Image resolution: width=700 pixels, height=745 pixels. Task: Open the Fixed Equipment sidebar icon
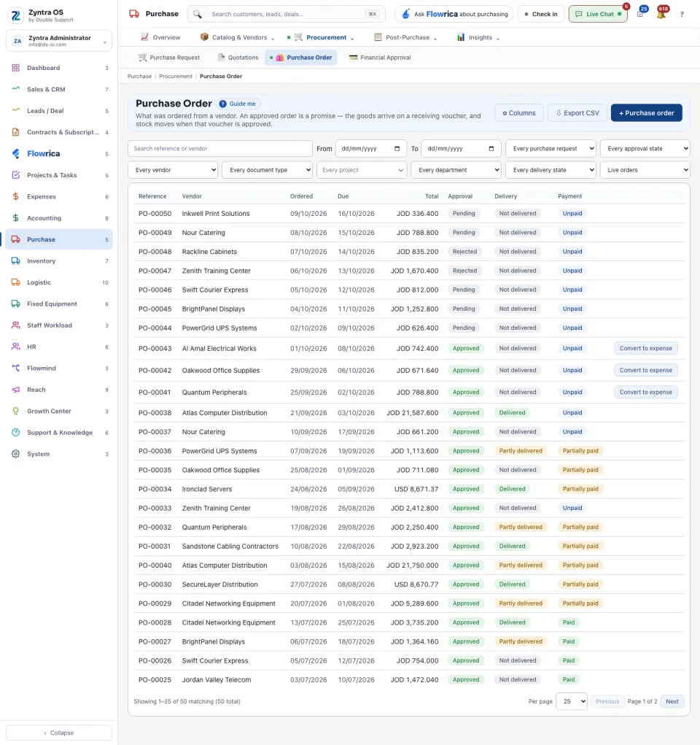coord(15,304)
